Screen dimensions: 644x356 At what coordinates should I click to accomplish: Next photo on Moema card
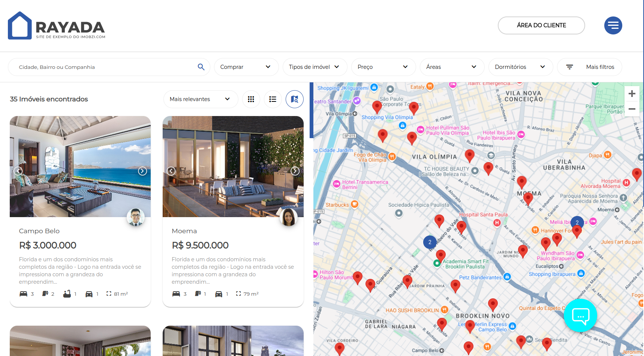click(295, 171)
